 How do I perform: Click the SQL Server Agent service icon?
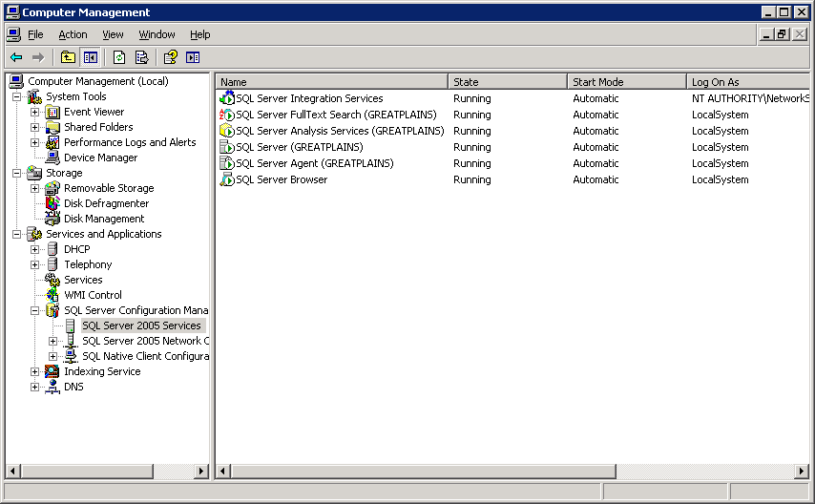click(x=227, y=163)
